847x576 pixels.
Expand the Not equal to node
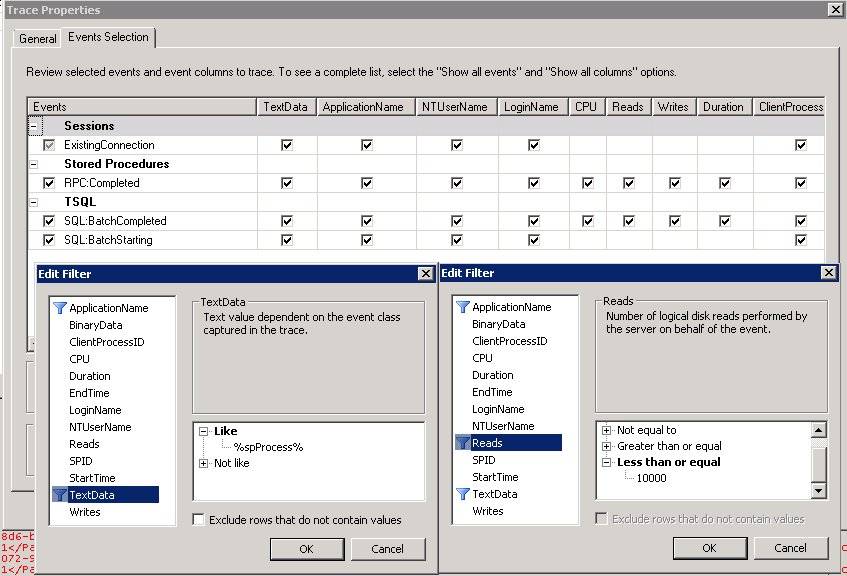click(x=607, y=431)
